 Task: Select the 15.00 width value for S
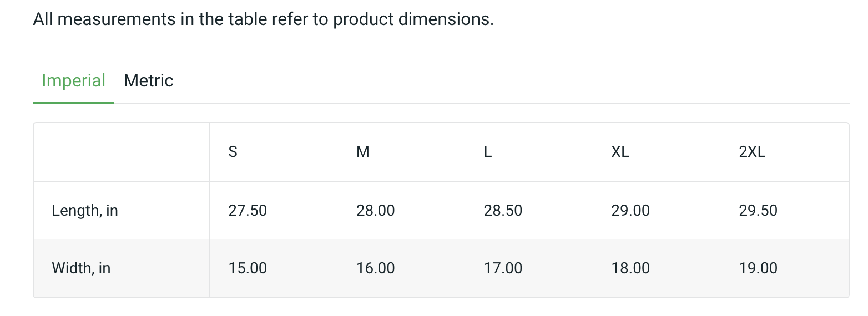[248, 268]
